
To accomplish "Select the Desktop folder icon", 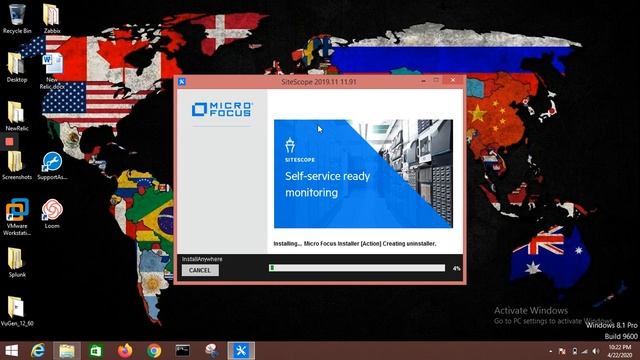I will [17, 67].
